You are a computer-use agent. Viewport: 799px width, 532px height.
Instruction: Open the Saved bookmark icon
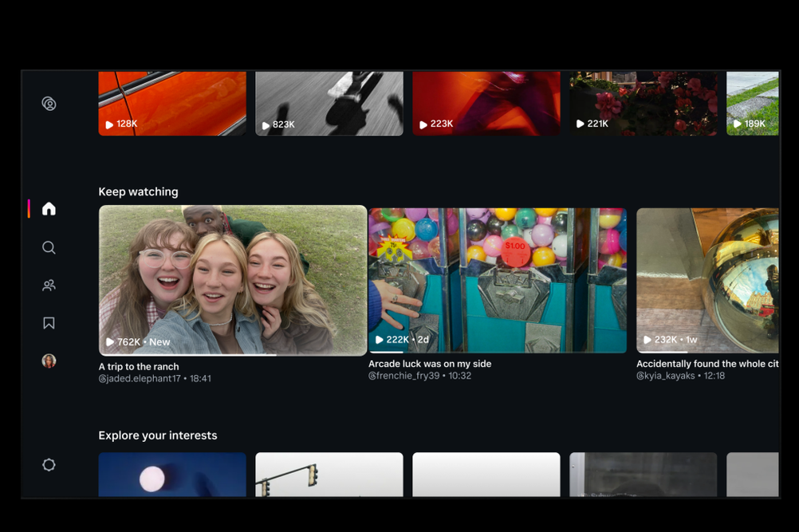coord(49,323)
